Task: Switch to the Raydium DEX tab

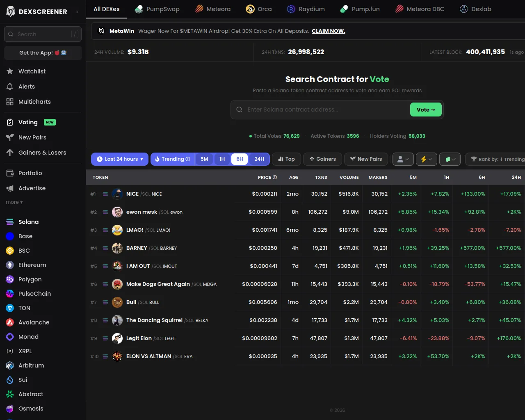Action: point(306,9)
